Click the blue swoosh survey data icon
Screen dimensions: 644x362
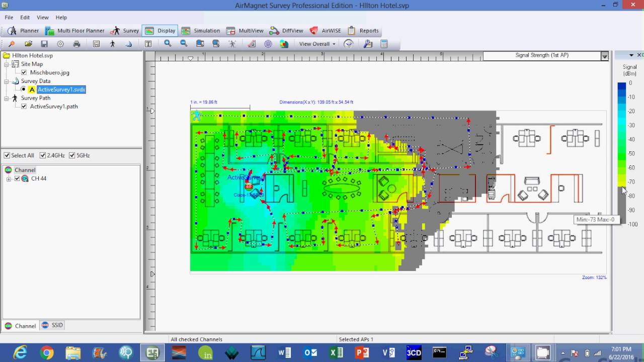129,44
